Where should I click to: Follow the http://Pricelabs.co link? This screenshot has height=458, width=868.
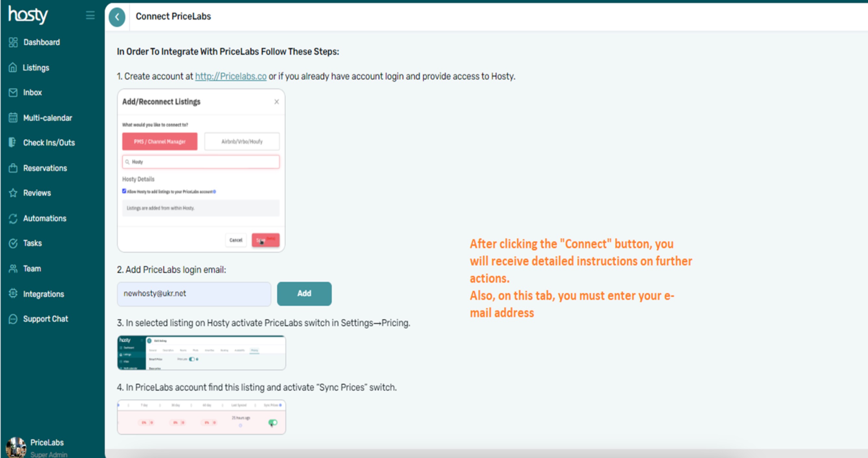tap(231, 76)
